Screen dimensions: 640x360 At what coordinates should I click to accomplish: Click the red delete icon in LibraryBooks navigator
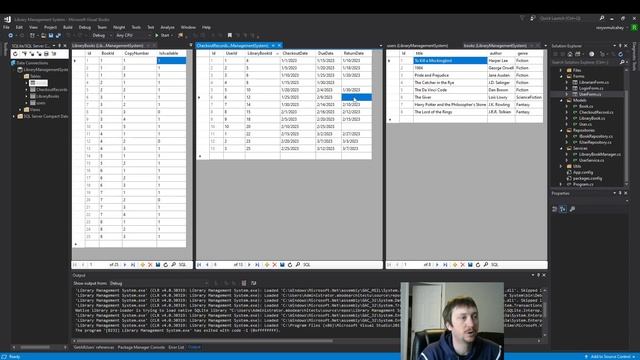click(x=150, y=265)
